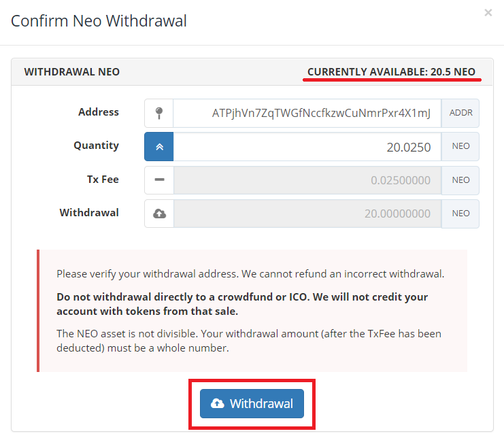Click the NEO unit beside Withdrawal amount

click(460, 214)
